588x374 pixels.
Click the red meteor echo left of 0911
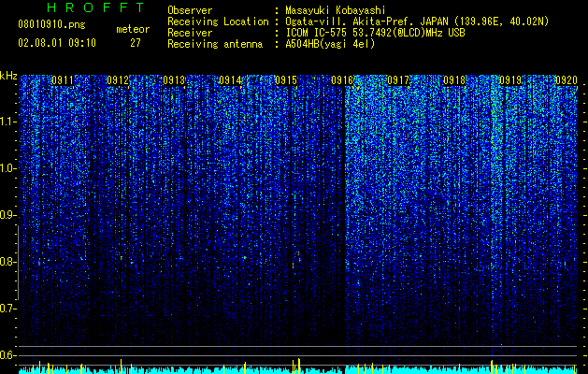[x=38, y=263]
